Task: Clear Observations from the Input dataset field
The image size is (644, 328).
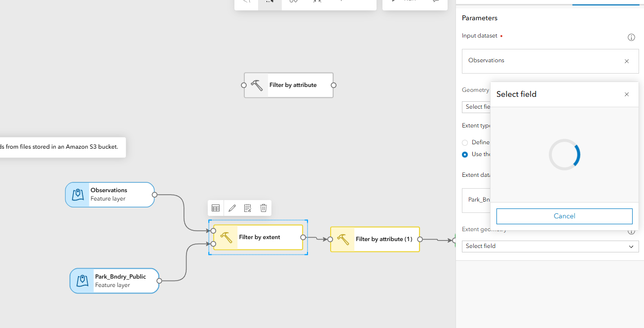Action: point(627,61)
